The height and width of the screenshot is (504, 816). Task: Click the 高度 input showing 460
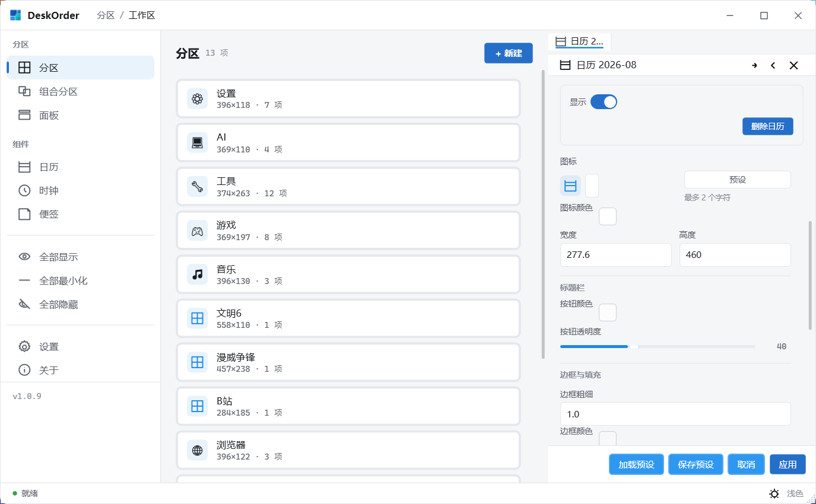[x=735, y=255]
